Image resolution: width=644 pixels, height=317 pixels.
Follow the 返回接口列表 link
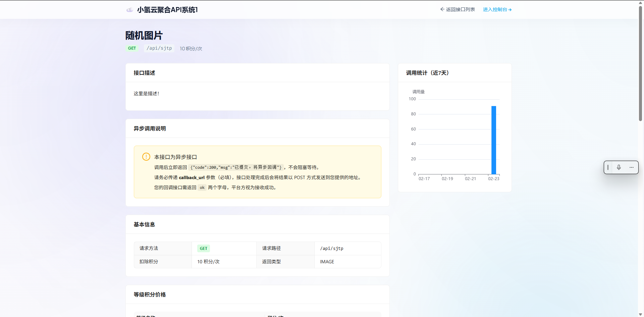[x=461, y=9]
